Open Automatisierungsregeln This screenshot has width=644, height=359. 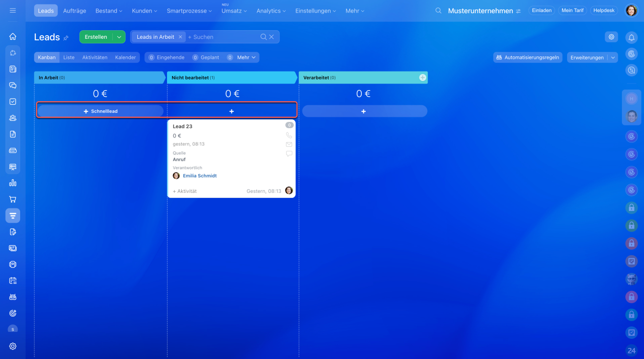527,57
